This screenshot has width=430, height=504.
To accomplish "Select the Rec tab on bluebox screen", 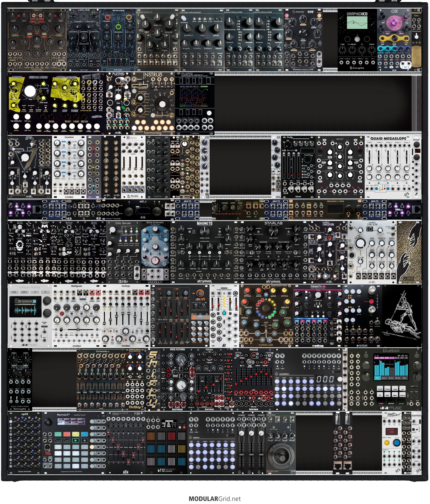I will (x=404, y=378).
